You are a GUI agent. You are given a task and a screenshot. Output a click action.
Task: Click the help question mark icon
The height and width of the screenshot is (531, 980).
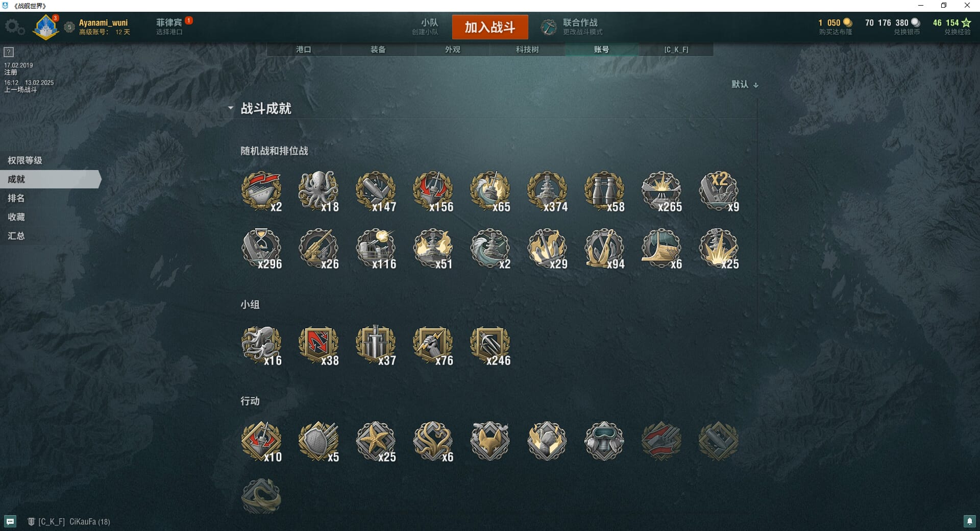(x=9, y=52)
